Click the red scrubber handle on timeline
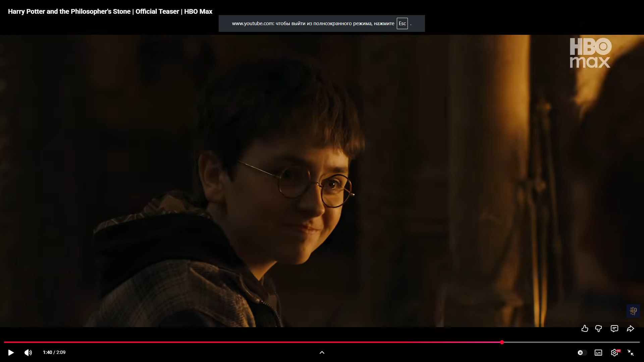This screenshot has width=644, height=362. (x=502, y=342)
